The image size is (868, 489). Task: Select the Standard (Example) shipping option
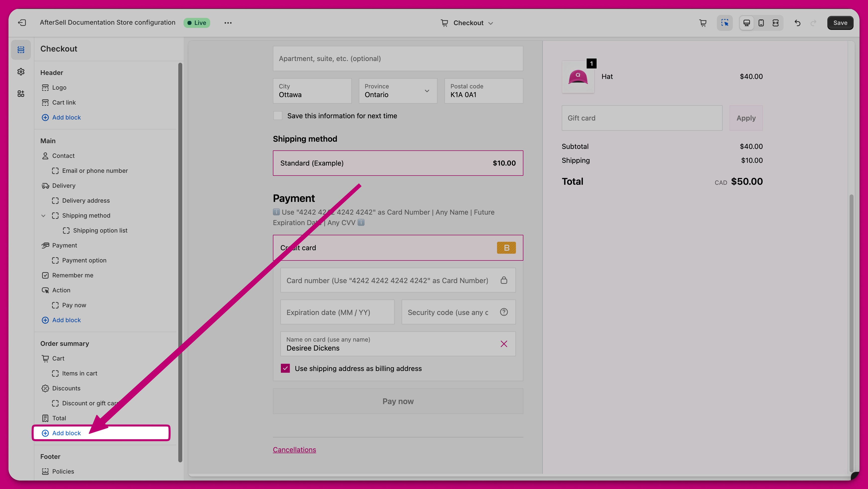point(398,163)
